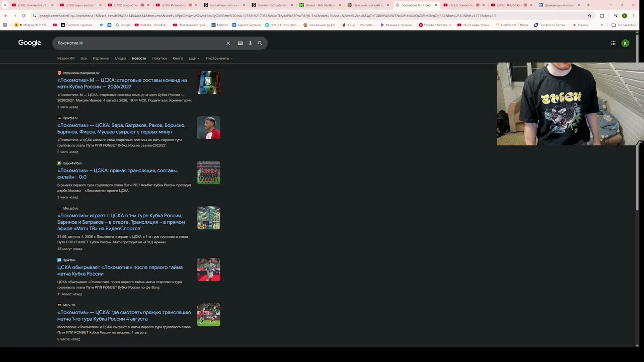The image size is (644, 362).
Task: Switch to the Режим ИИ tab
Action: point(66,58)
